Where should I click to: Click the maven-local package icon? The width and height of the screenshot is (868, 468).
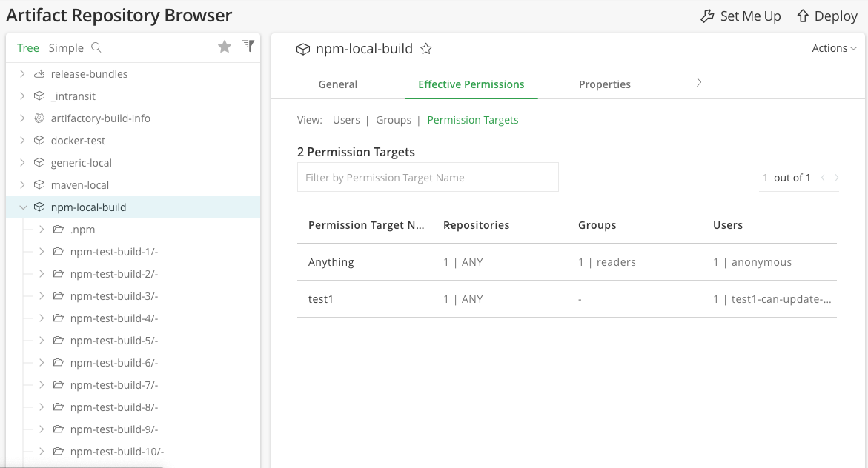(39, 184)
